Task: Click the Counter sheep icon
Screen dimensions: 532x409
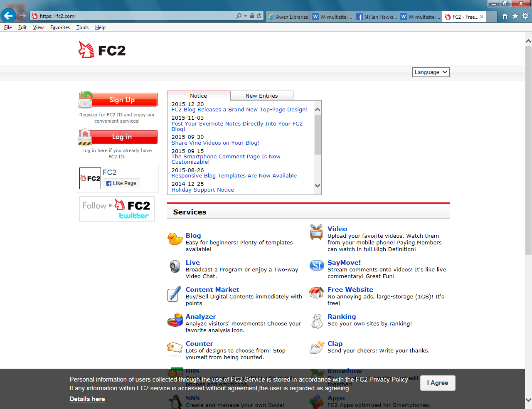Action: pyautogui.click(x=175, y=347)
